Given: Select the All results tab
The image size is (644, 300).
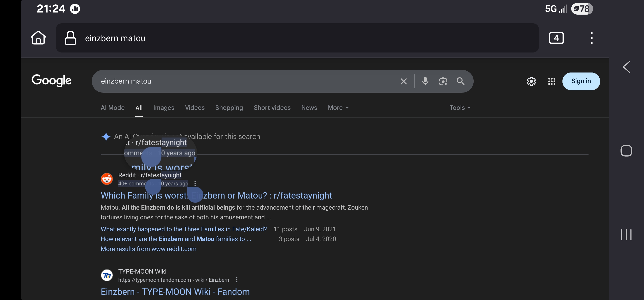Looking at the screenshot, I should (x=139, y=108).
